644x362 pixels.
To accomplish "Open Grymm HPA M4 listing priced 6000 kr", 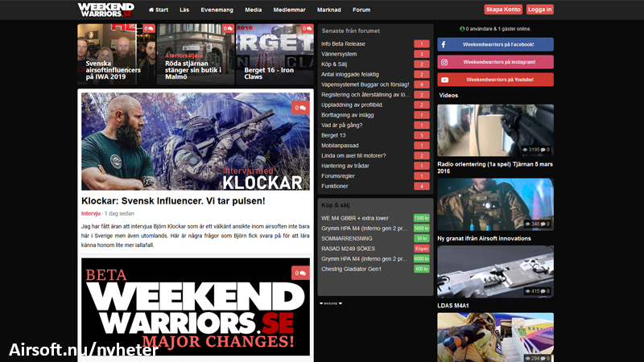I will 364,259.
